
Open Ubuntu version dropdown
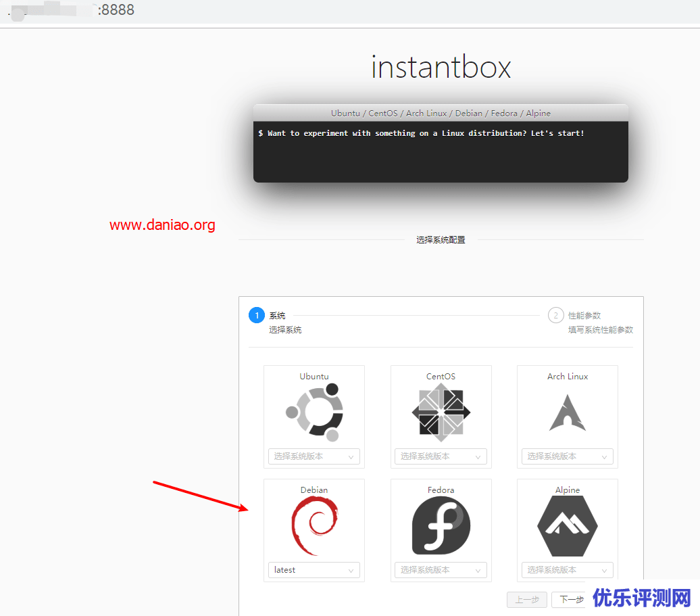pyautogui.click(x=314, y=456)
